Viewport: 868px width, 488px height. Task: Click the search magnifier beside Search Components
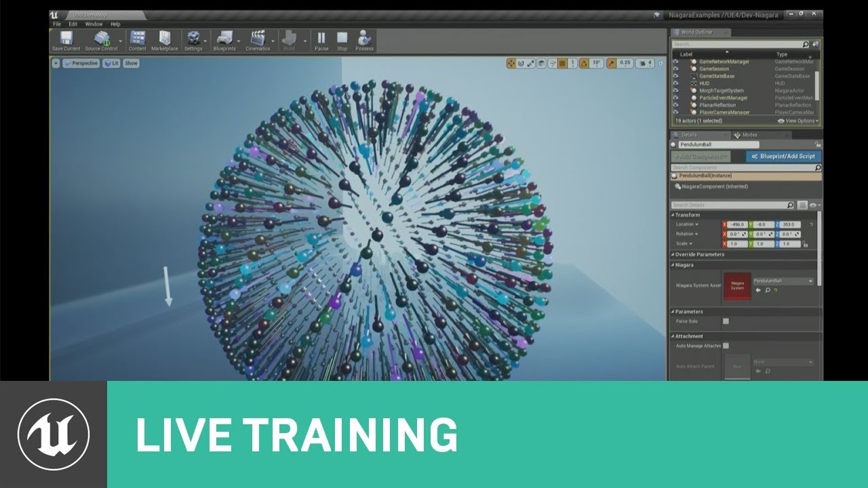(818, 167)
